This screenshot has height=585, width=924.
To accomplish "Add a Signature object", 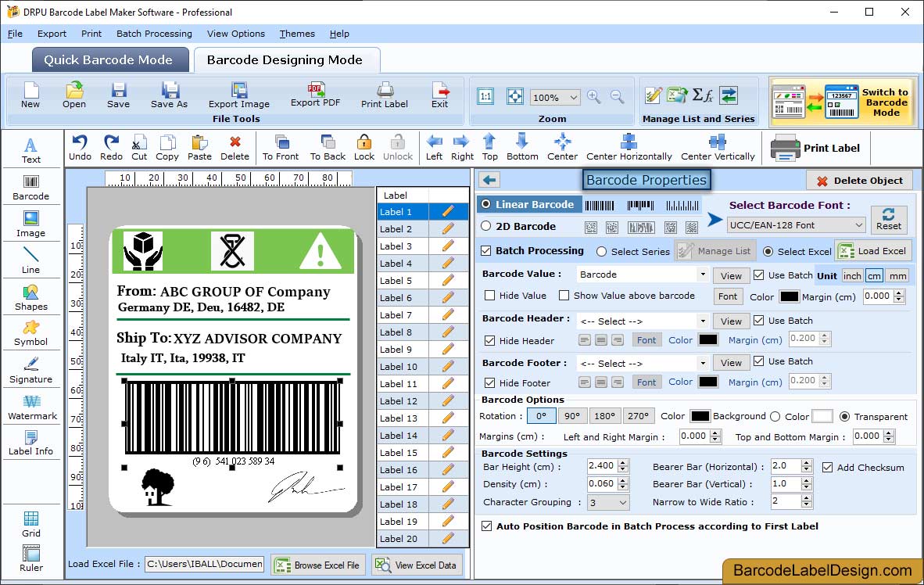I will (30, 371).
